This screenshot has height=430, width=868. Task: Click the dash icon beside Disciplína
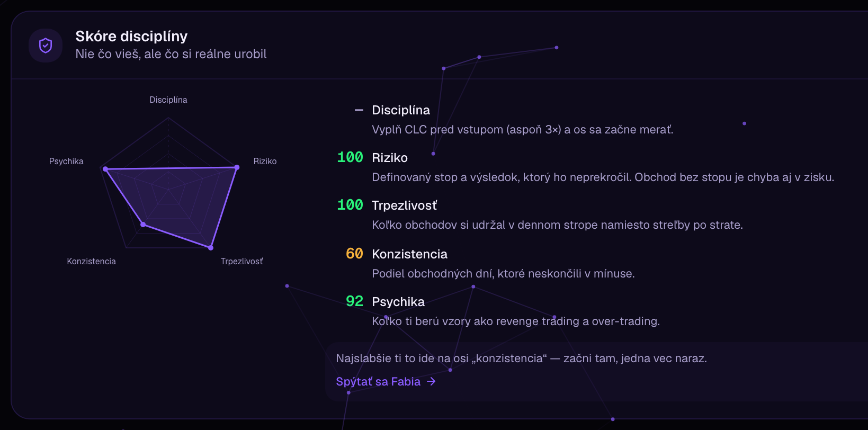[359, 110]
